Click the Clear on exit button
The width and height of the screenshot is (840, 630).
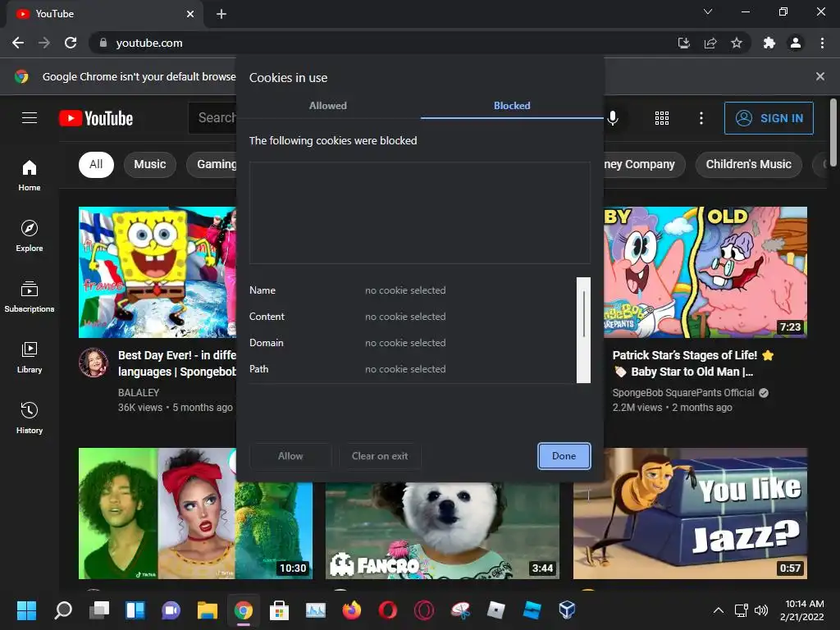(x=380, y=456)
